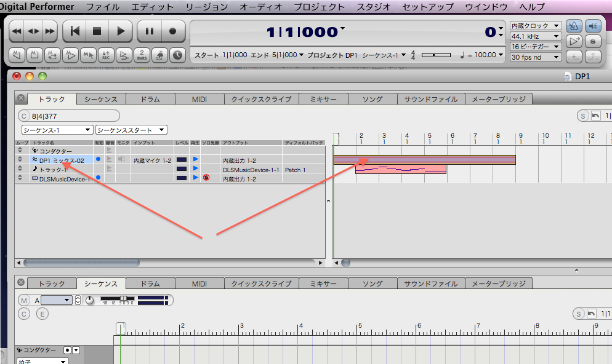
Task: Switch to トラック tab in lower pane
Action: coord(52,283)
